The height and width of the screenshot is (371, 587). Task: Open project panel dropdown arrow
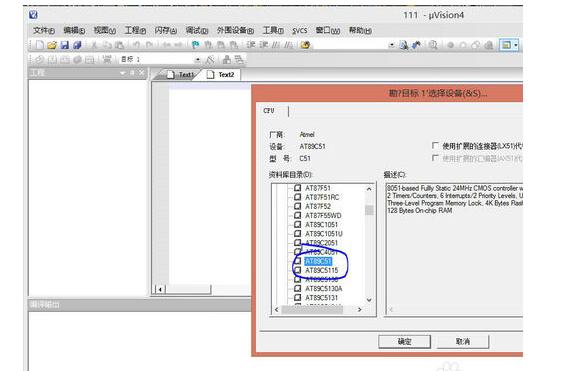(x=123, y=73)
